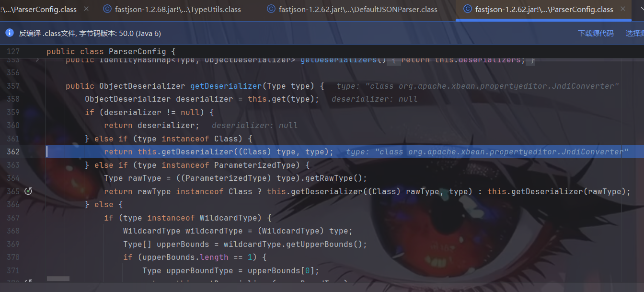Switch to the TypeUtils.class tab
The image size is (644, 292).
(178, 9)
